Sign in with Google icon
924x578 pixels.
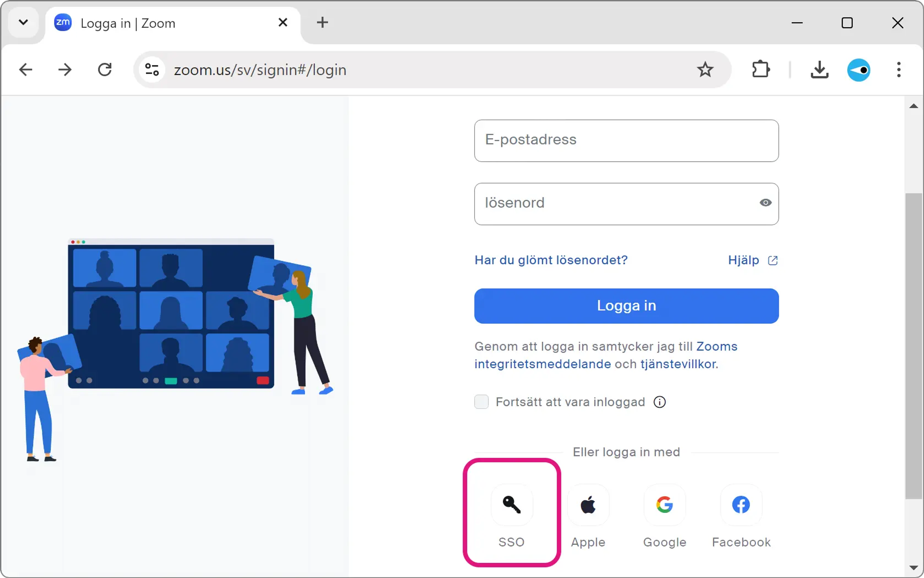[664, 505]
